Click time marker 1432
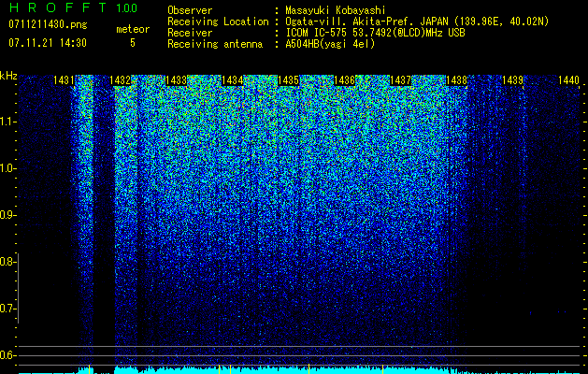588x374 pixels. point(120,80)
